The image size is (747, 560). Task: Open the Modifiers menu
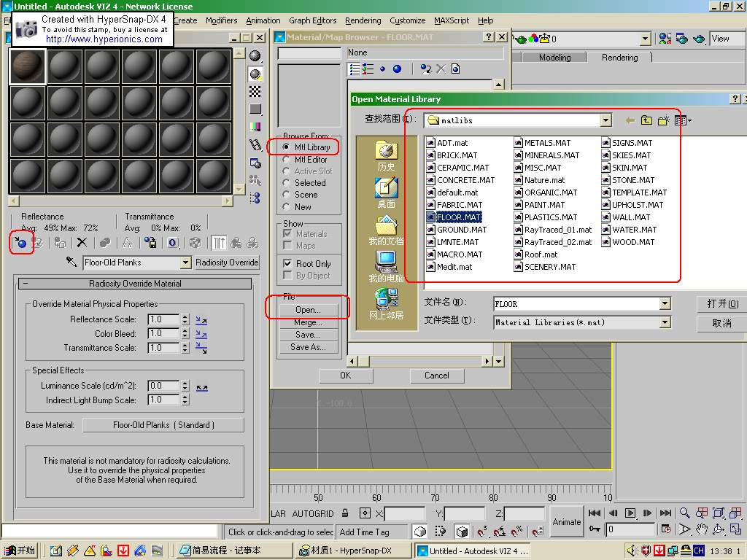(x=222, y=20)
